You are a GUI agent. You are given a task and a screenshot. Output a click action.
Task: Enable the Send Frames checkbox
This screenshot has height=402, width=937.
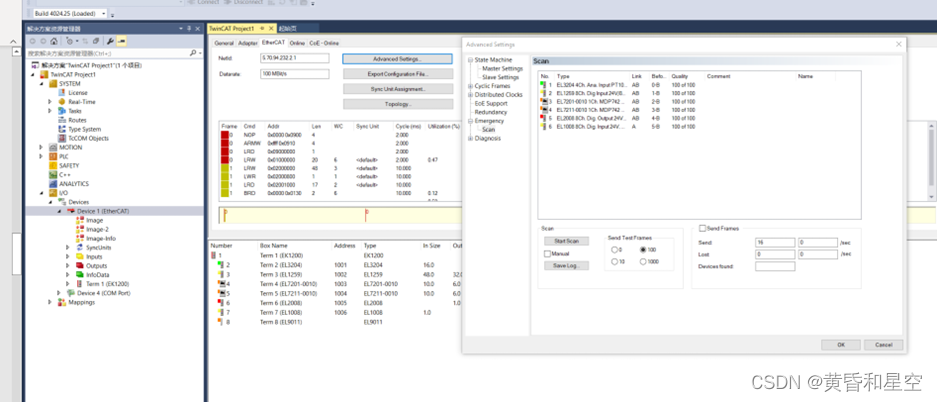[703, 228]
